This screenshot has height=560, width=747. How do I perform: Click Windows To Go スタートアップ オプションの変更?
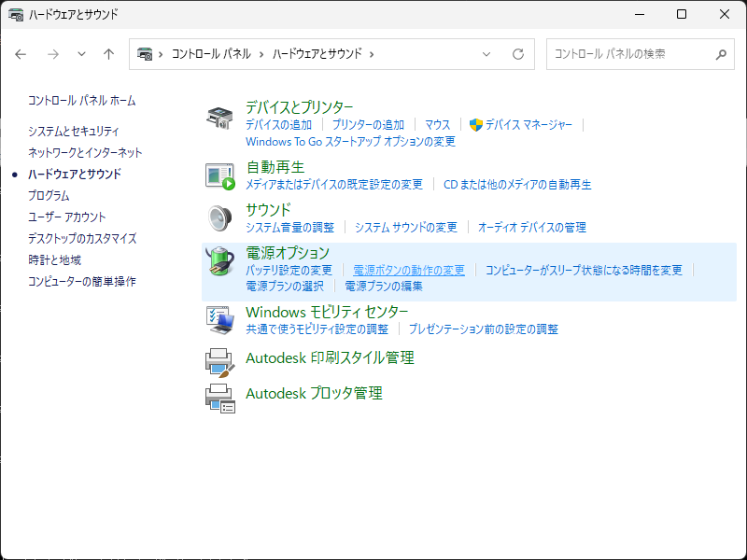click(351, 142)
